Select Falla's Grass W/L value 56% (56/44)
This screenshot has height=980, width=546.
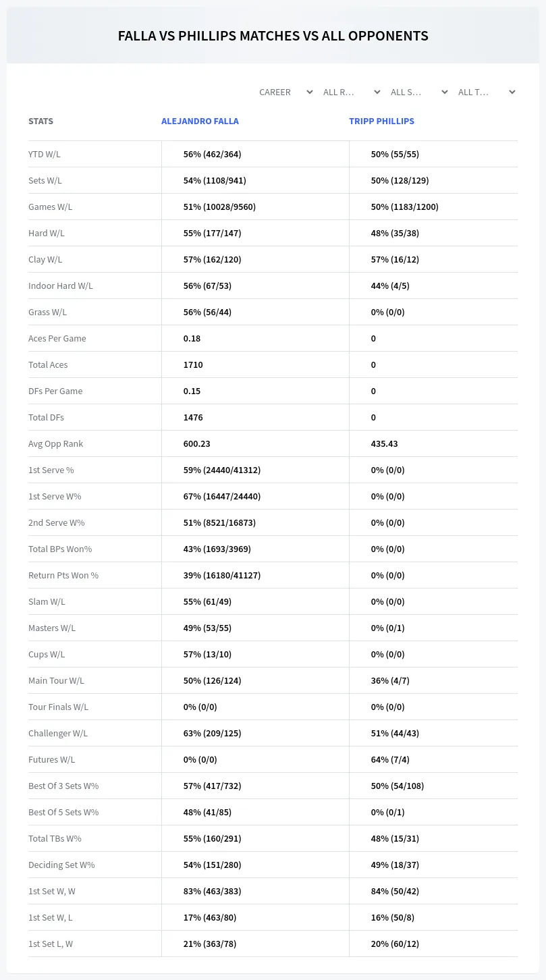pyautogui.click(x=207, y=312)
